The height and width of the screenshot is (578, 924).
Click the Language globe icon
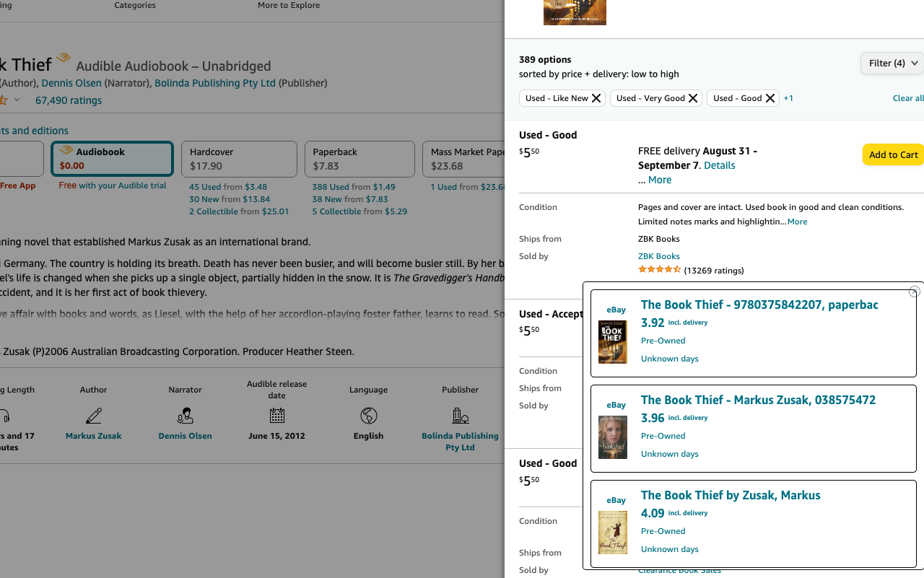click(369, 416)
